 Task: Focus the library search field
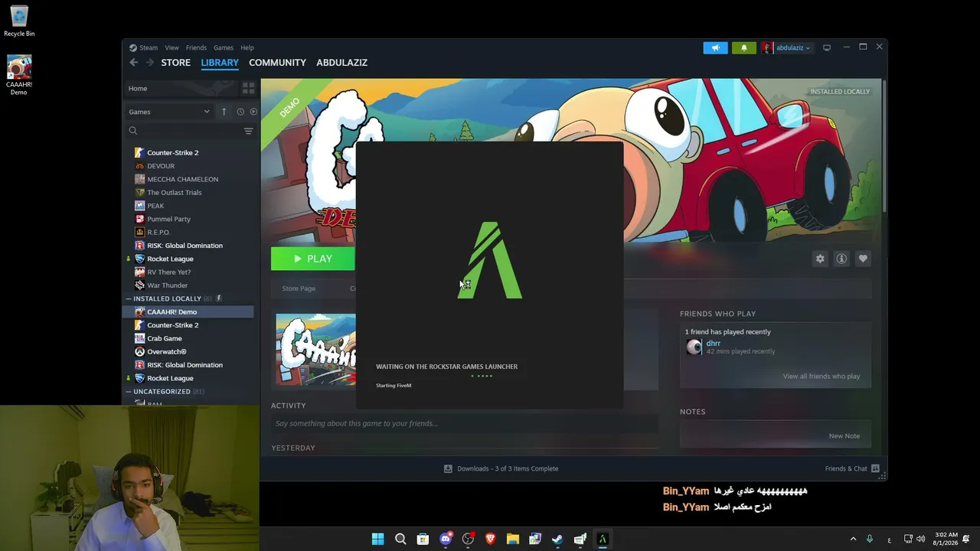click(184, 131)
